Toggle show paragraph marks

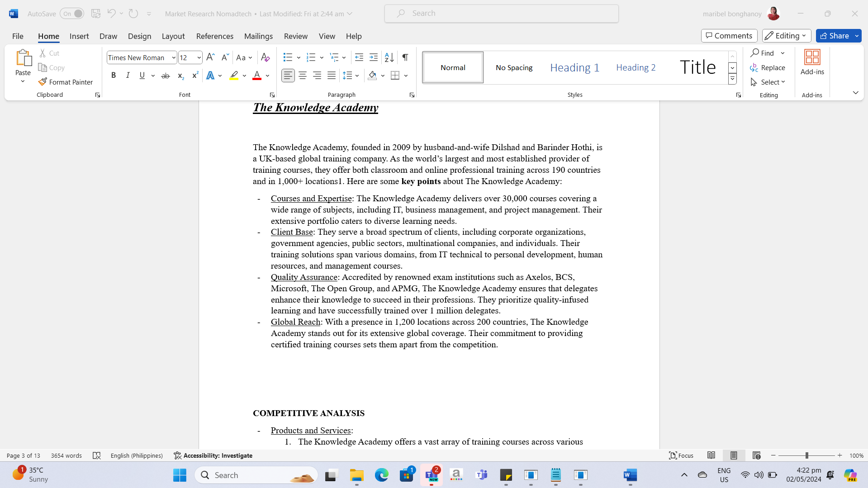405,57
